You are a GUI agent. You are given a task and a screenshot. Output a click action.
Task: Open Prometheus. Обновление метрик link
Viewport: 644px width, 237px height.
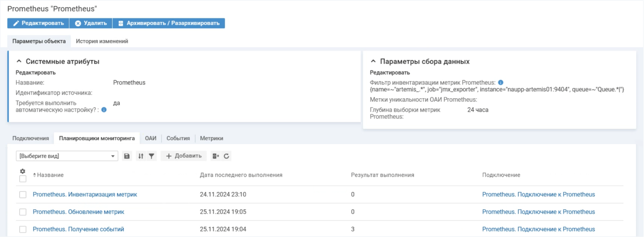pos(79,212)
